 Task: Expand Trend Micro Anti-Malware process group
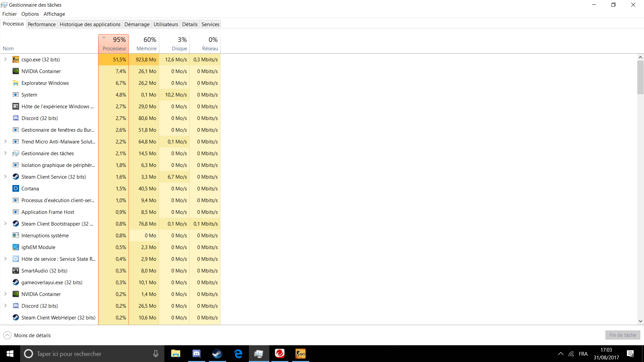pyautogui.click(x=5, y=141)
